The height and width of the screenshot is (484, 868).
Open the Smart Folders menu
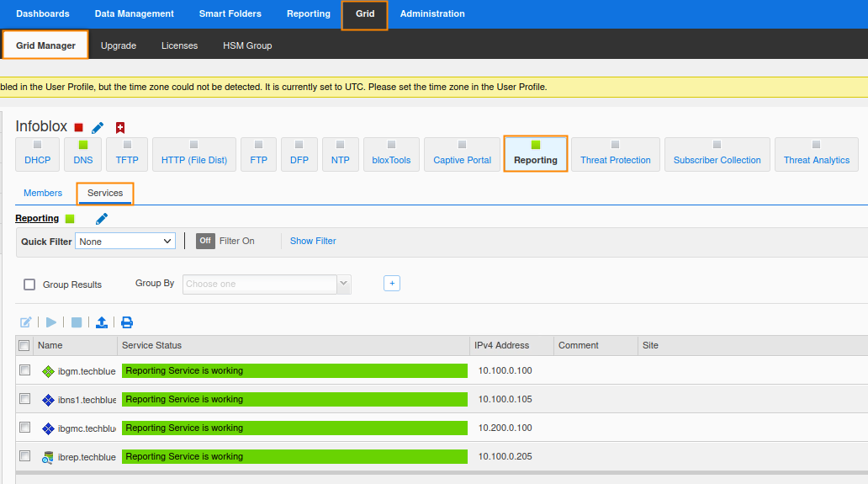(230, 13)
